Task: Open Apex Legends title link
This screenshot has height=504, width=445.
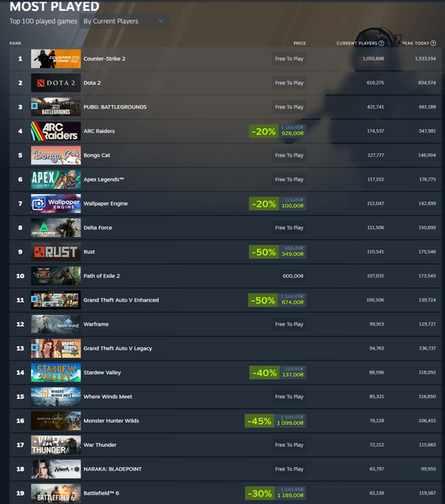Action: point(103,180)
